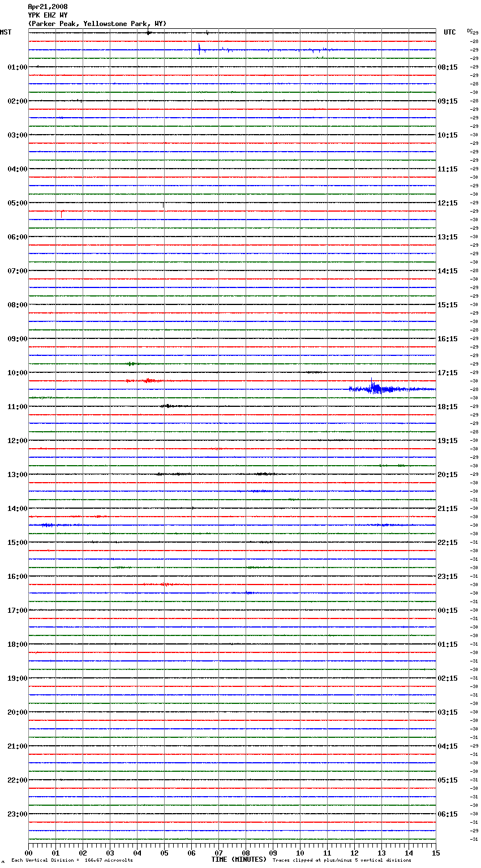Click the '20:15' UTC row label
This screenshot has height=868, width=481.
coord(448,475)
